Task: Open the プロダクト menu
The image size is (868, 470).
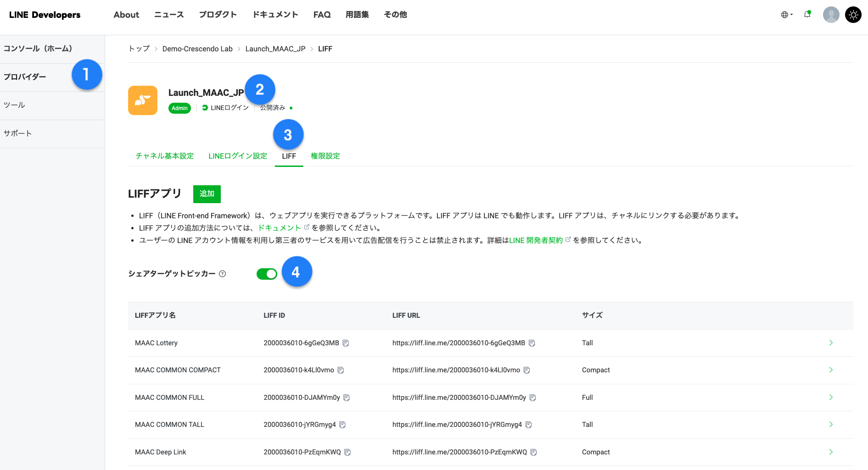Action: pyautogui.click(x=218, y=15)
